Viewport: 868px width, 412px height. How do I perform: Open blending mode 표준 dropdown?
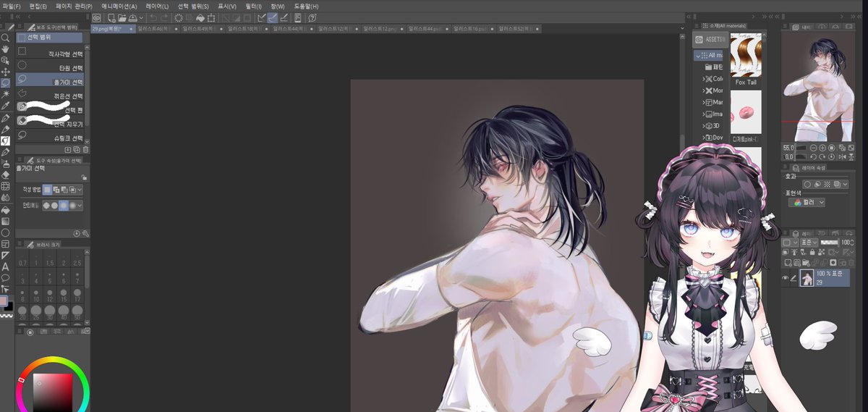(809, 243)
